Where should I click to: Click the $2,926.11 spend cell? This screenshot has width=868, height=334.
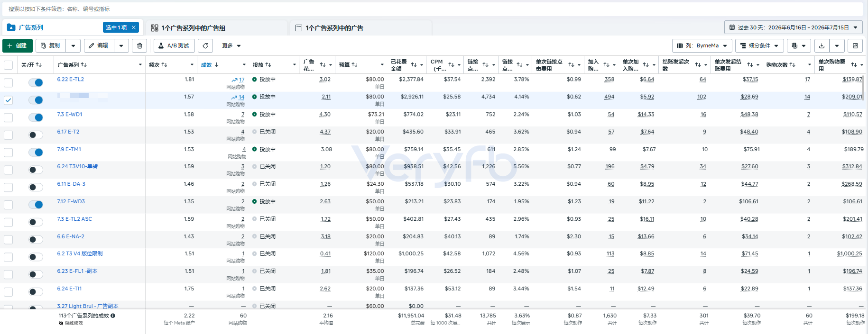coord(412,97)
